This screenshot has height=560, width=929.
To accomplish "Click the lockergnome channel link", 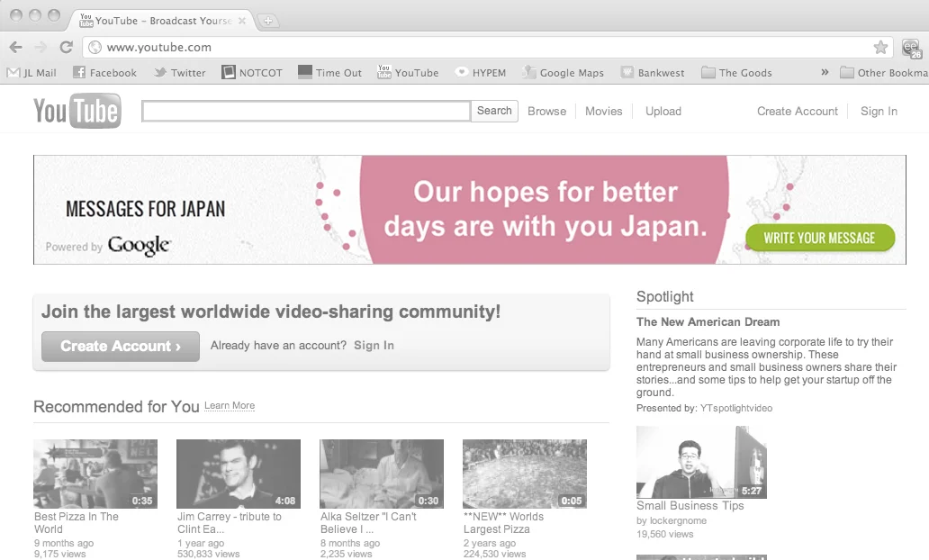I will (x=678, y=521).
